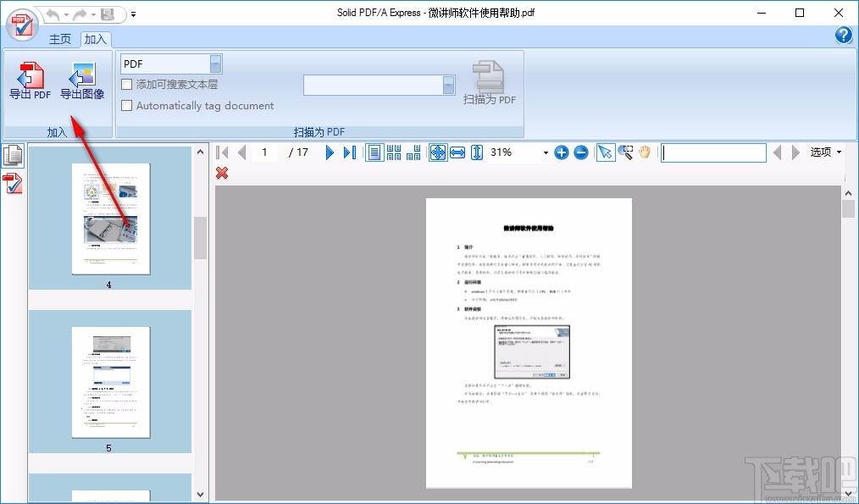859x504 pixels.
Task: Switch to the 主页 ribbon tab
Action: click(60, 39)
